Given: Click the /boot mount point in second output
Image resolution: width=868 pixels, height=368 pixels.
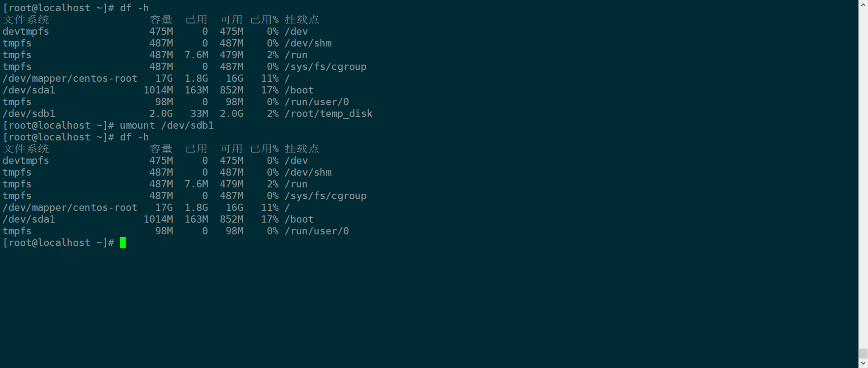Looking at the screenshot, I should point(299,219).
